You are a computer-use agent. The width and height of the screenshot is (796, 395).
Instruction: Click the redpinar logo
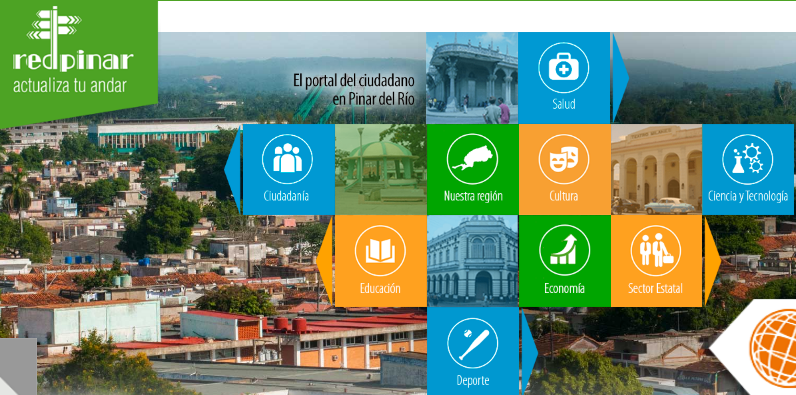(73, 50)
